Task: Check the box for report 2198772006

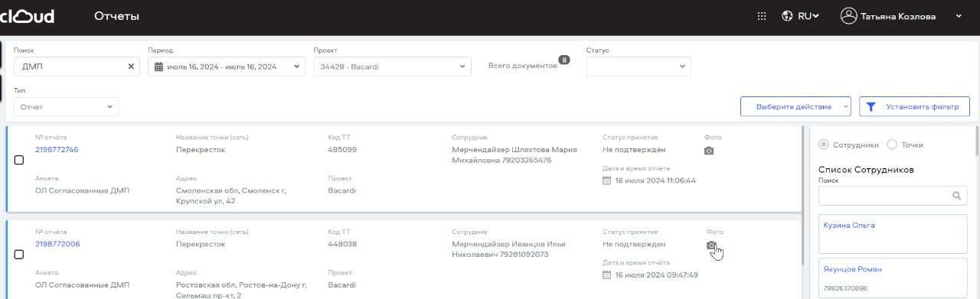Action: (19, 254)
